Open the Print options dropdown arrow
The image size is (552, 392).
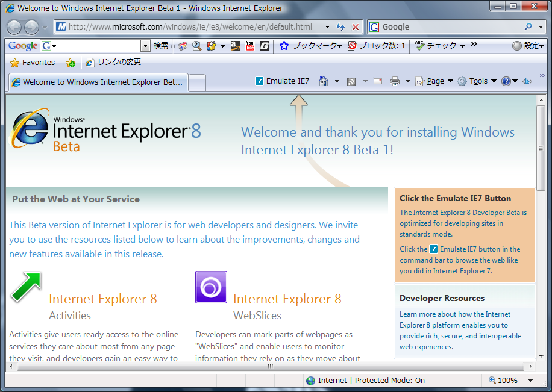click(x=408, y=81)
